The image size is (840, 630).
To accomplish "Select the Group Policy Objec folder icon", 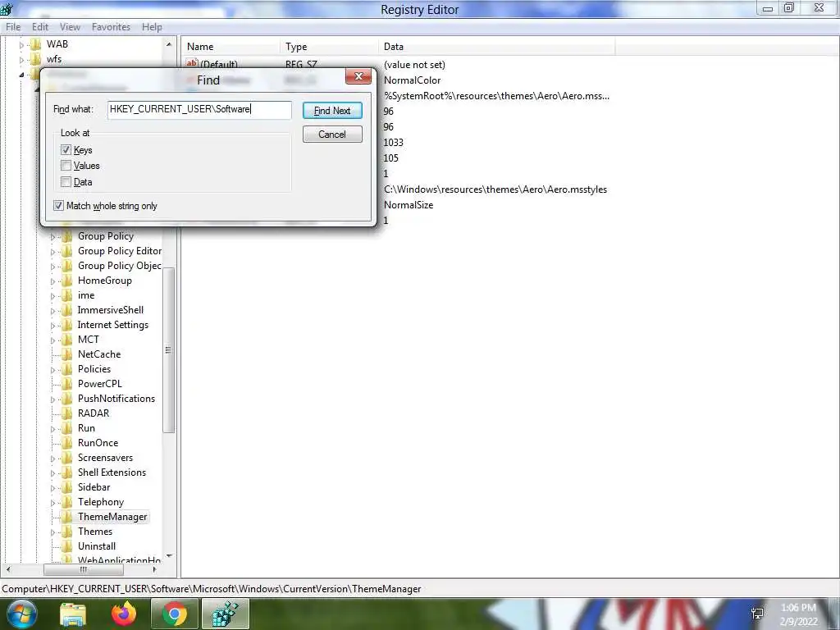I will pyautogui.click(x=67, y=266).
